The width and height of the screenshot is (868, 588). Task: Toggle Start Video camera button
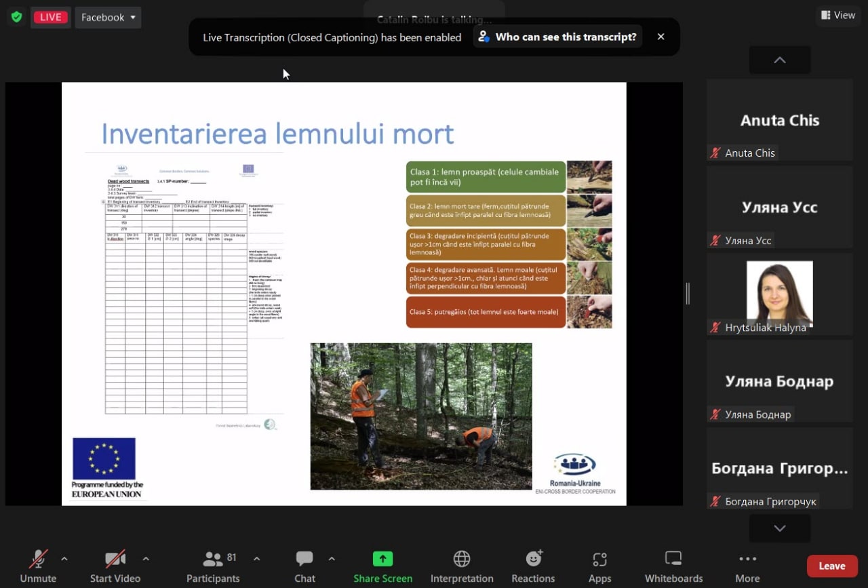[x=115, y=566]
